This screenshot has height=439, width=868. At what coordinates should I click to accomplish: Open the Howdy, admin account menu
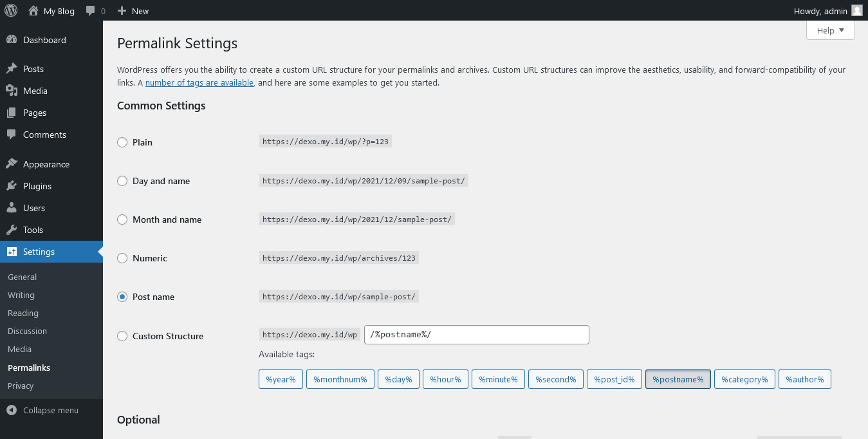pos(827,11)
